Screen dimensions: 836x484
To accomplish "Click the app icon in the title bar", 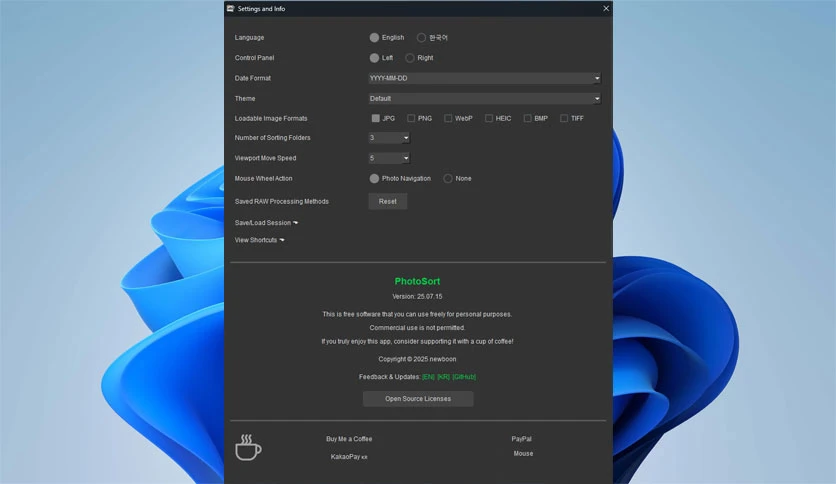I will point(230,9).
